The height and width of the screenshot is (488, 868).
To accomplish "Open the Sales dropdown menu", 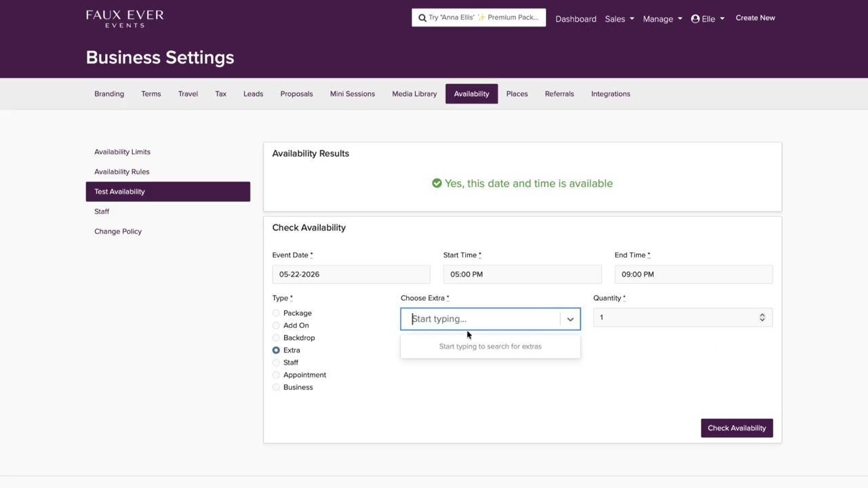I will [619, 19].
